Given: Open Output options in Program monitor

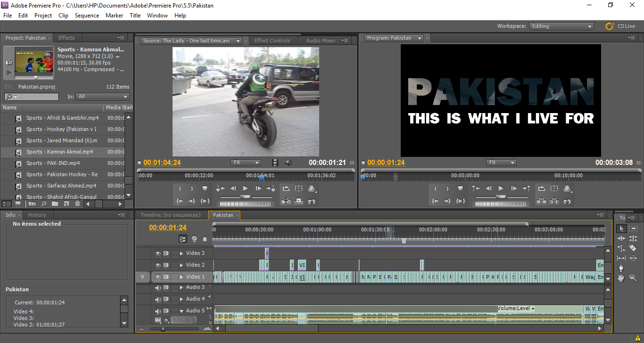Looking at the screenshot, I should tap(567, 188).
